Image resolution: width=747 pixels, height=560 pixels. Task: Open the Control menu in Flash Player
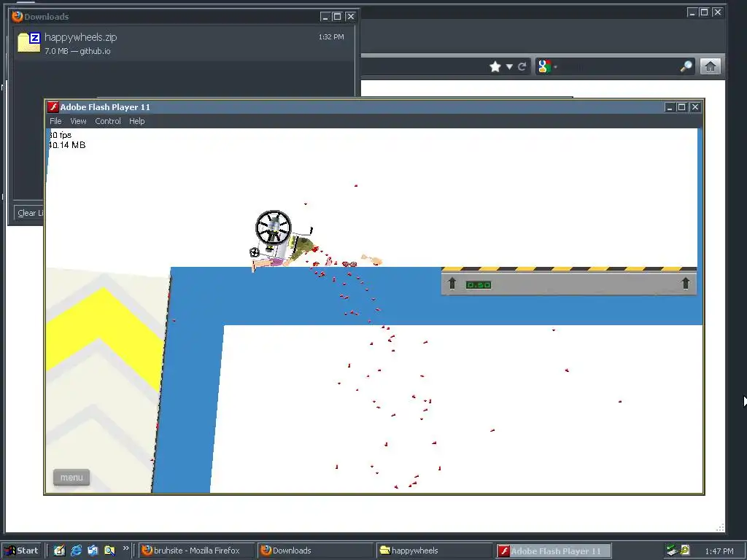pos(108,121)
